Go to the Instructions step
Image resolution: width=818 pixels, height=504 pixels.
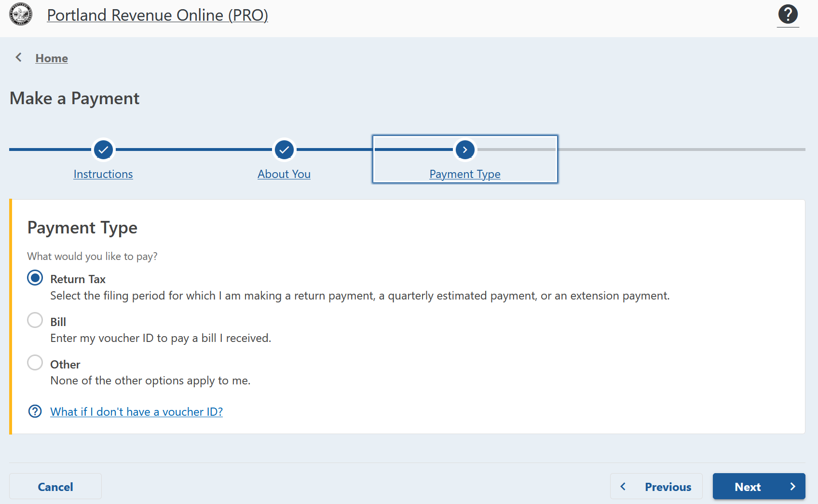[103, 174]
